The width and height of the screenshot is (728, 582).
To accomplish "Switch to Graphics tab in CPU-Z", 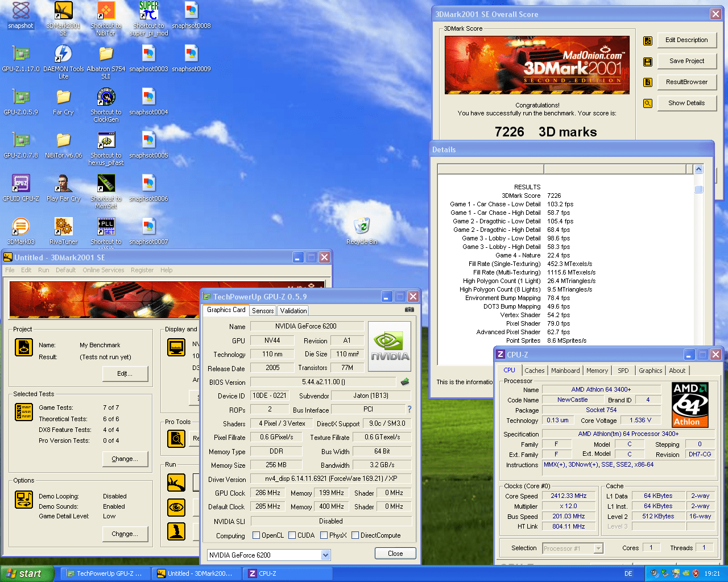I will [651, 371].
